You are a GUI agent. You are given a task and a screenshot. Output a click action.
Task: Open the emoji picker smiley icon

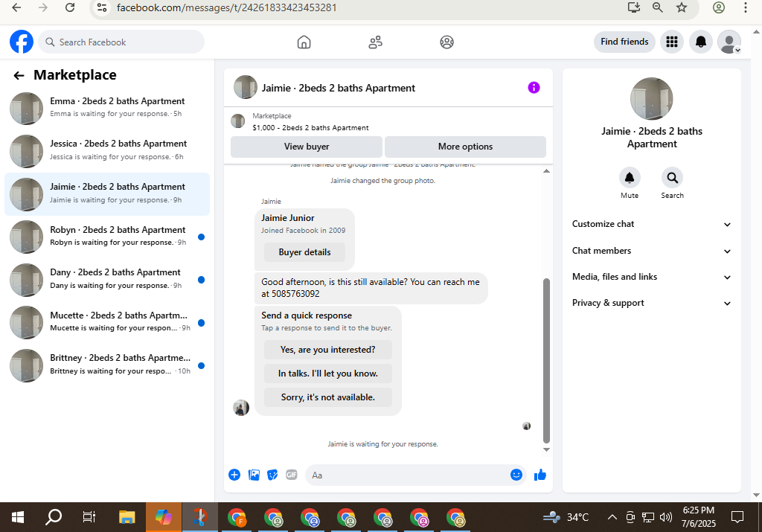click(516, 475)
